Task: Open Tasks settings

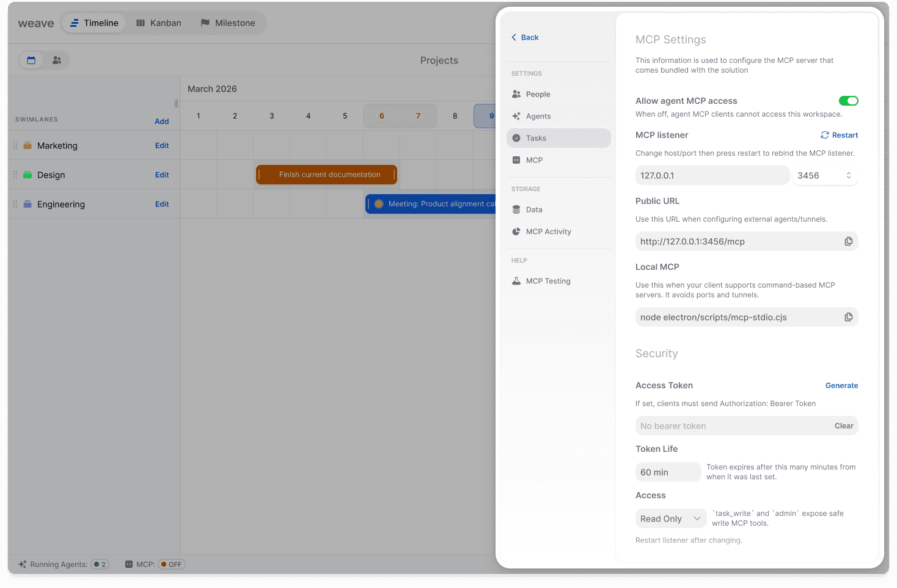Action: [558, 138]
